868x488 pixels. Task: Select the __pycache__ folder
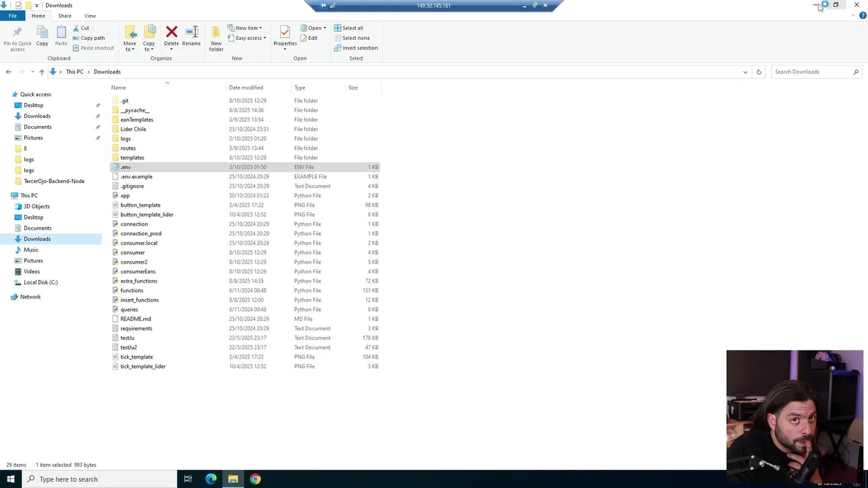135,110
